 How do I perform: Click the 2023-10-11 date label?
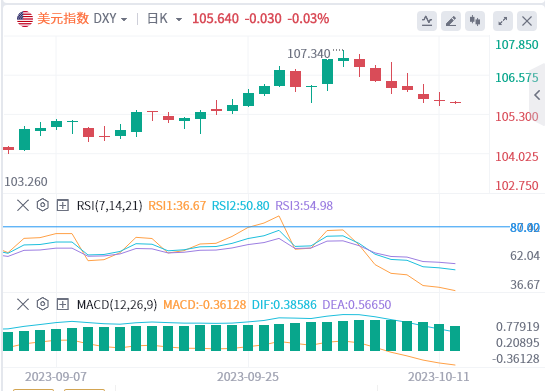pyautogui.click(x=439, y=377)
